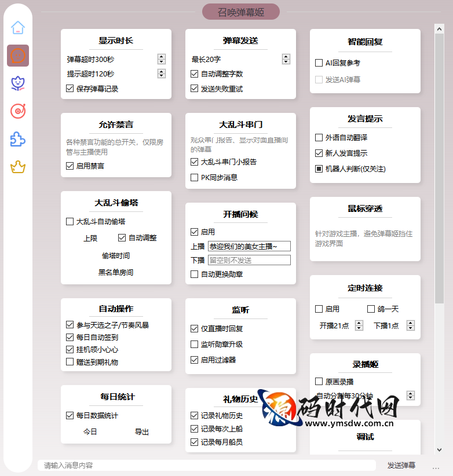
Task: Enable the AI回复参考 checkbox
Action: click(319, 63)
